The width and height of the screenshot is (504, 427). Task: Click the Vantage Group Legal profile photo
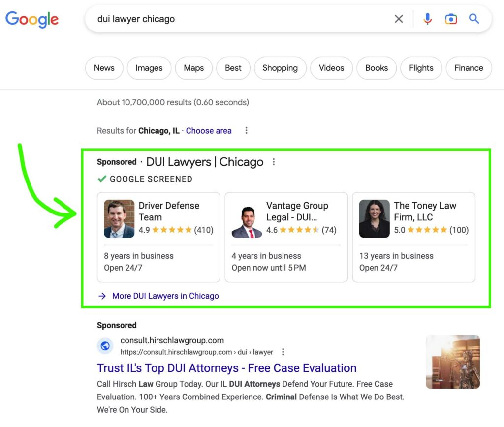(247, 222)
